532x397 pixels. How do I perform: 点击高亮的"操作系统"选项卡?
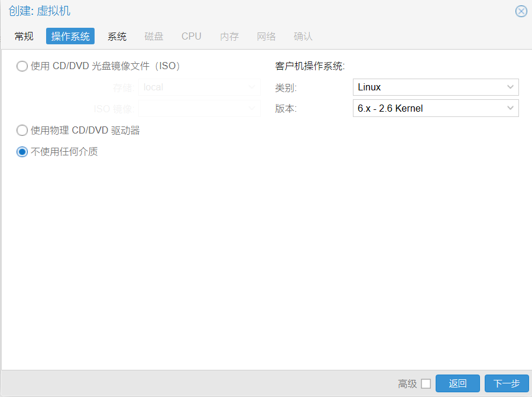(70, 36)
